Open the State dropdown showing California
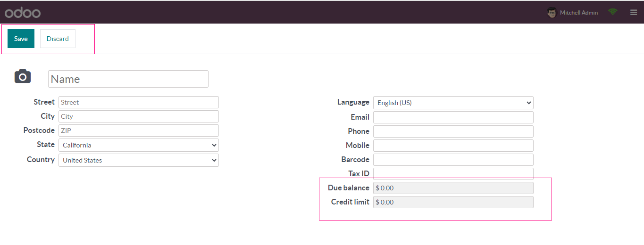Viewport: 644px width, 245px height. click(138, 145)
